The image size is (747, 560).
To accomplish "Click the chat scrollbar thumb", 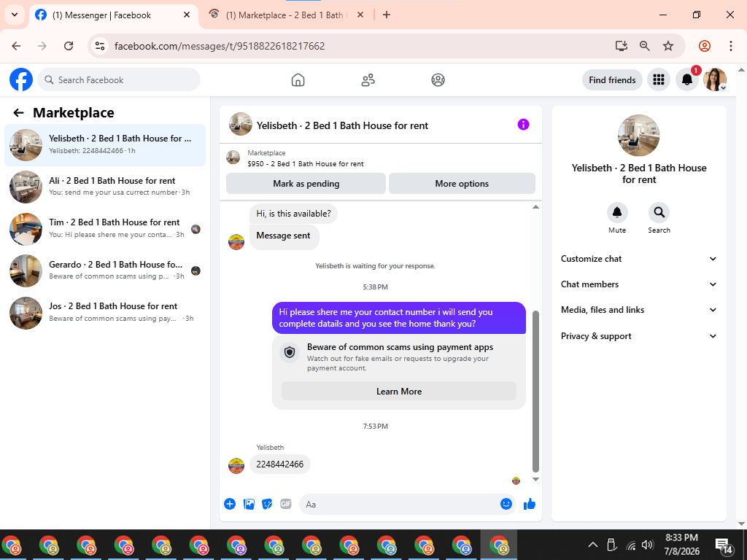I will click(x=535, y=392).
